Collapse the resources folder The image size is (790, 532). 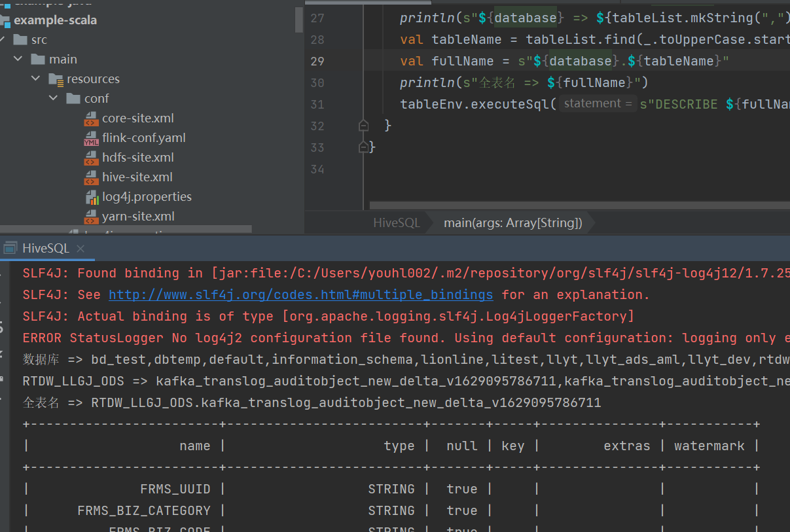click(35, 79)
